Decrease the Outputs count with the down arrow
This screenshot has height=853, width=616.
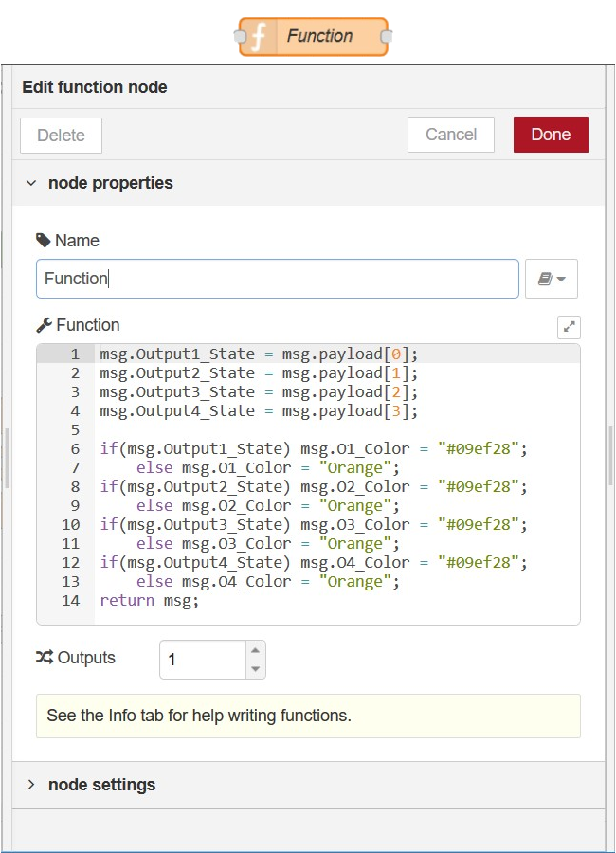(x=255, y=669)
